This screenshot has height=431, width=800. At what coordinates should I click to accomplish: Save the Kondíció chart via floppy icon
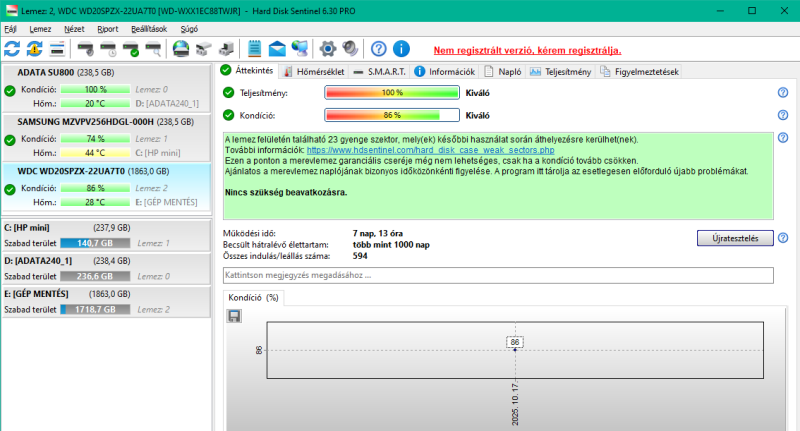234,316
